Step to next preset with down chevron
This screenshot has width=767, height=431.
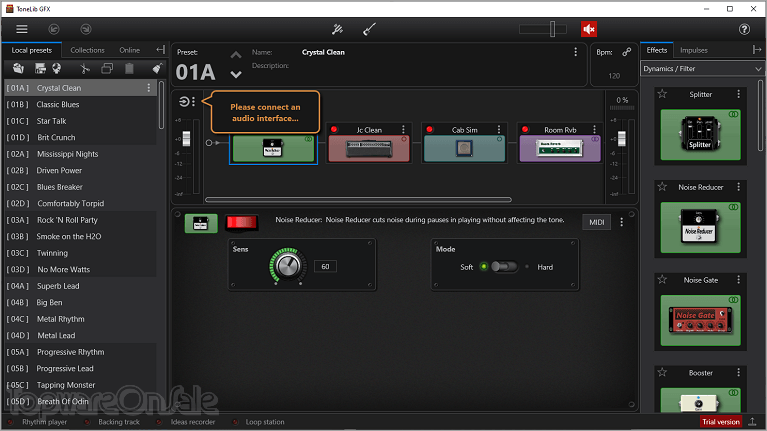(236, 74)
